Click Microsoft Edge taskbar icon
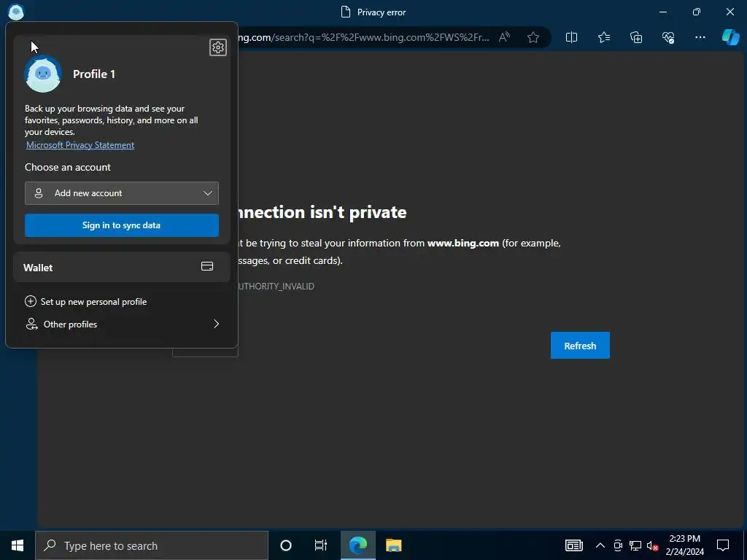Image resolution: width=747 pixels, height=560 pixels. coord(357,545)
